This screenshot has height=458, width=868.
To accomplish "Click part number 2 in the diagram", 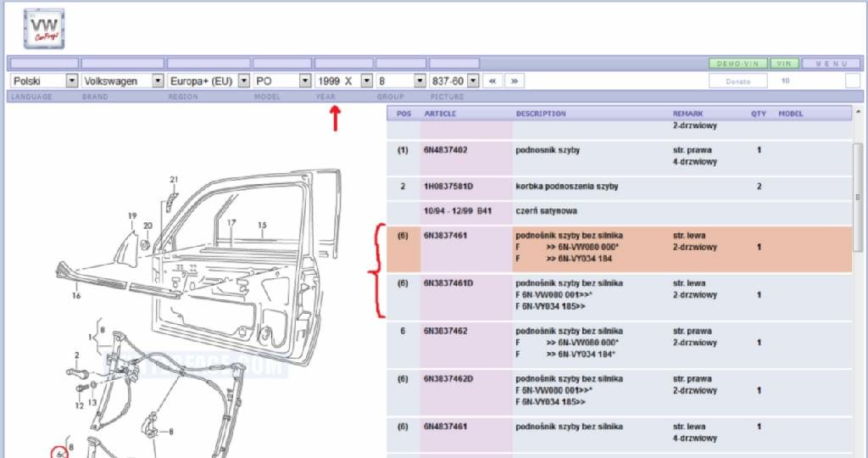I will (77, 355).
